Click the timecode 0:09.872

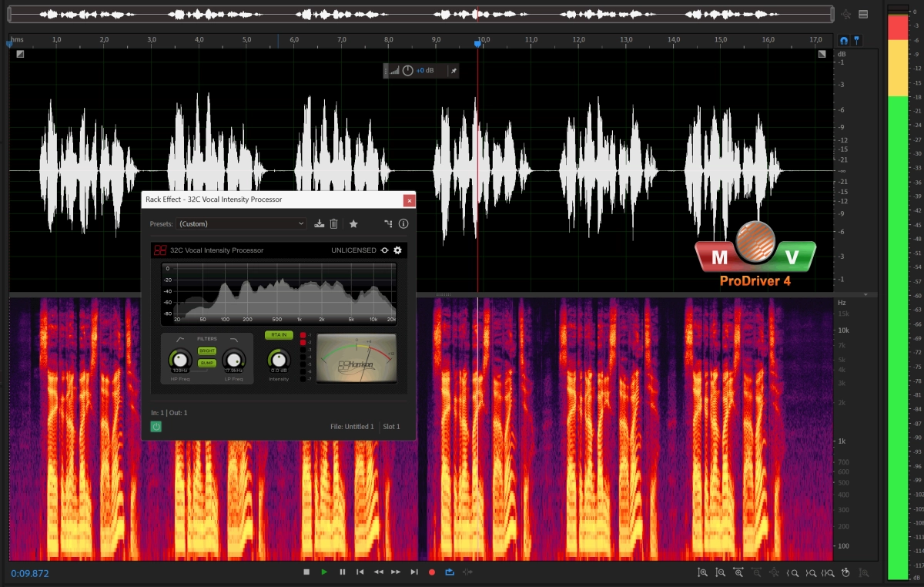[30, 573]
